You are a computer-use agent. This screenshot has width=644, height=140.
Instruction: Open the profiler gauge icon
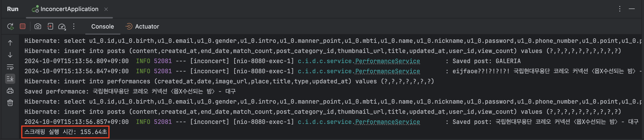click(x=62, y=26)
